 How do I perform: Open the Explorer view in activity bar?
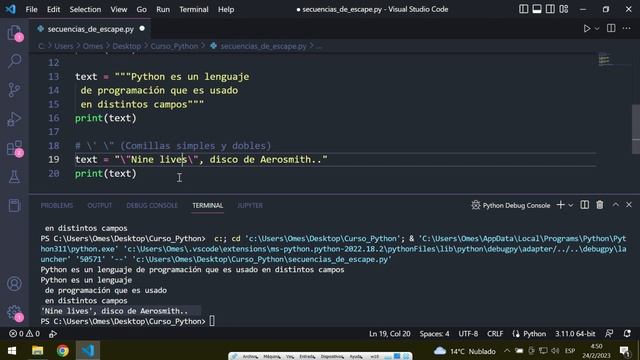point(14,33)
